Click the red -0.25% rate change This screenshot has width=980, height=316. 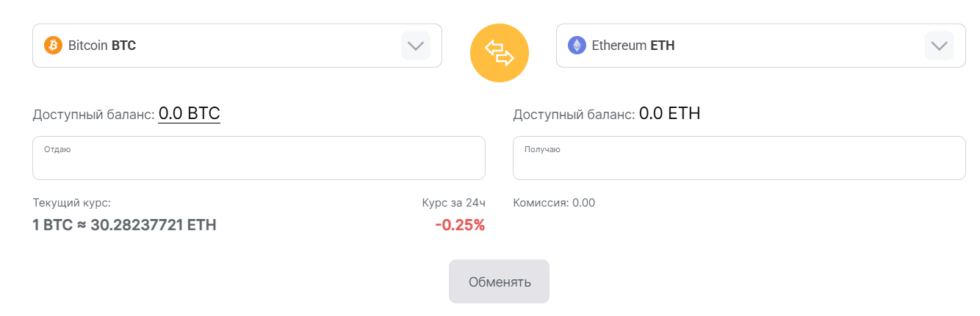460,225
